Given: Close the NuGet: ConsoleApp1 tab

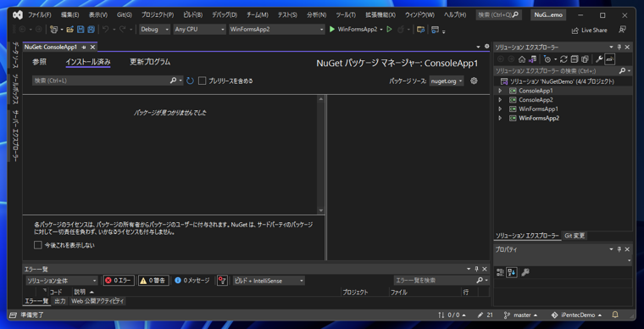Looking at the screenshot, I should (x=93, y=47).
